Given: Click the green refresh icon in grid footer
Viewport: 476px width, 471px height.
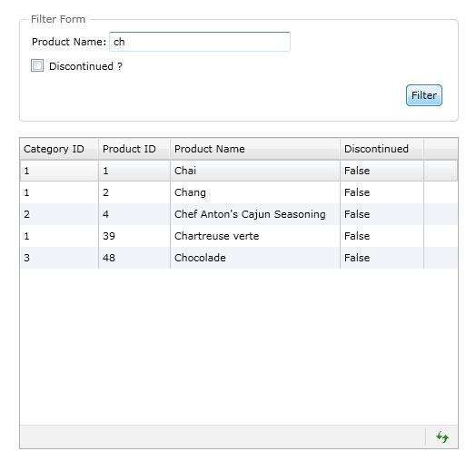Looking at the screenshot, I should tap(442, 437).
